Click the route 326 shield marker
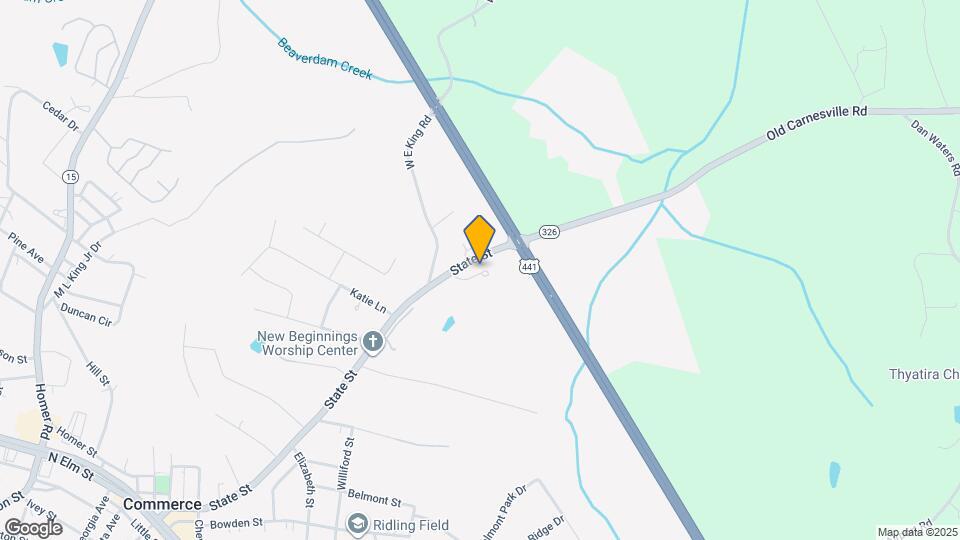This screenshot has width=960, height=540. [x=549, y=232]
